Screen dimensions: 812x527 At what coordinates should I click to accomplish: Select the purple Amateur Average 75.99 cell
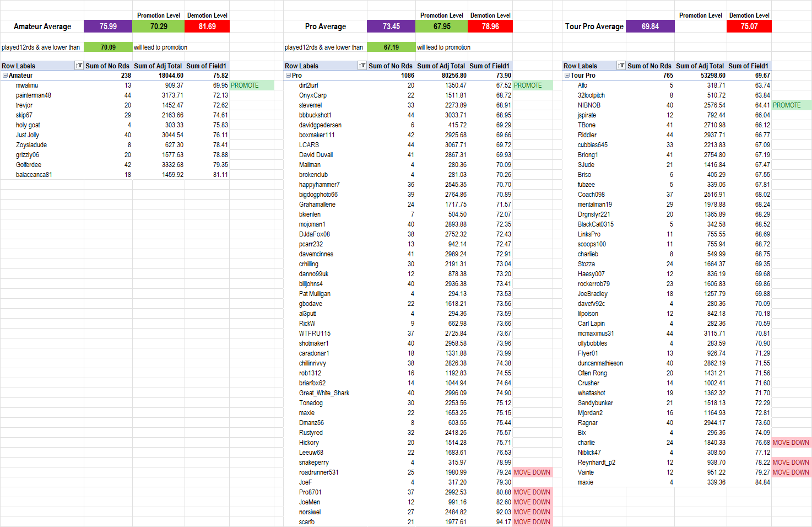[108, 26]
